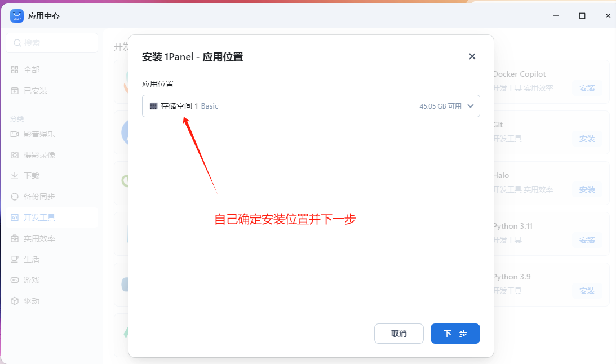This screenshot has width=616, height=364.
Task: Open the Backup Sync (备份同步) category
Action: coord(52,197)
